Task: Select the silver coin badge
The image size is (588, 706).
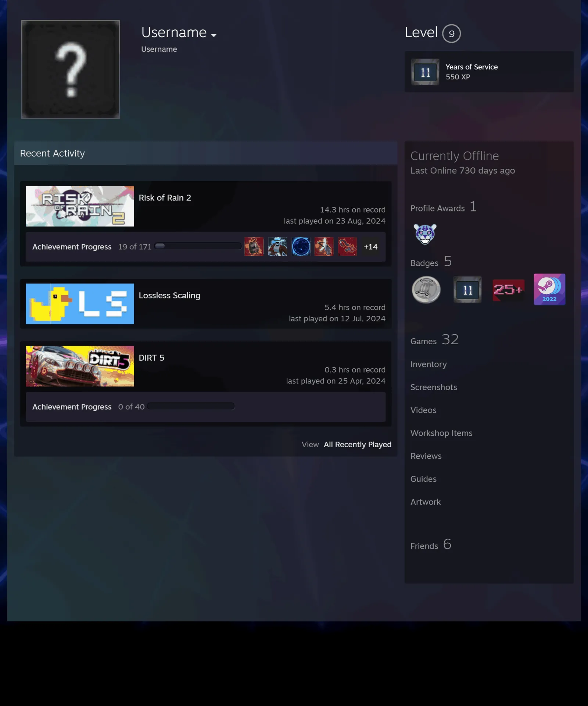Action: point(426,290)
